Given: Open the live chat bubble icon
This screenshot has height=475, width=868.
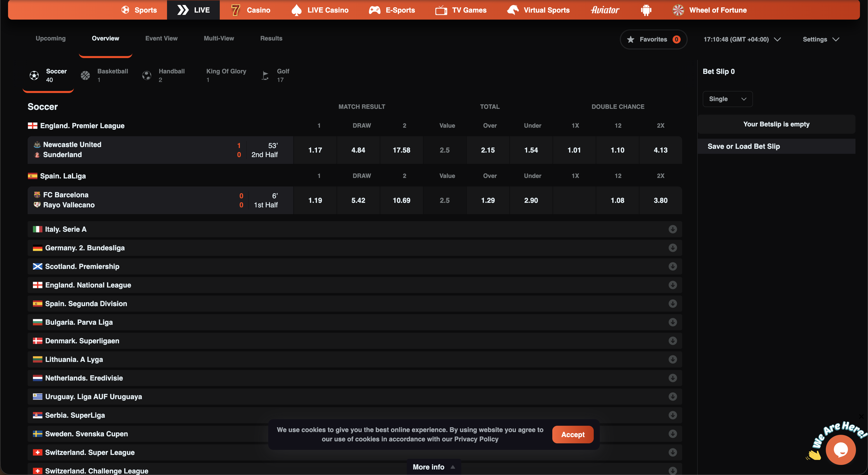Looking at the screenshot, I should (x=840, y=450).
